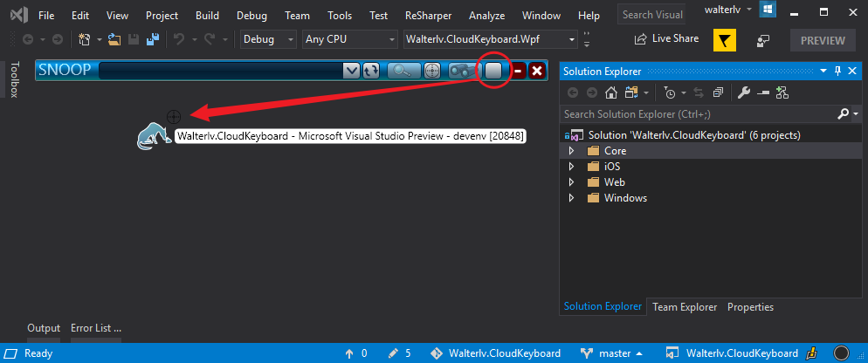This screenshot has width=868, height=363.
Task: Click the PREVIEW button
Action: click(823, 40)
